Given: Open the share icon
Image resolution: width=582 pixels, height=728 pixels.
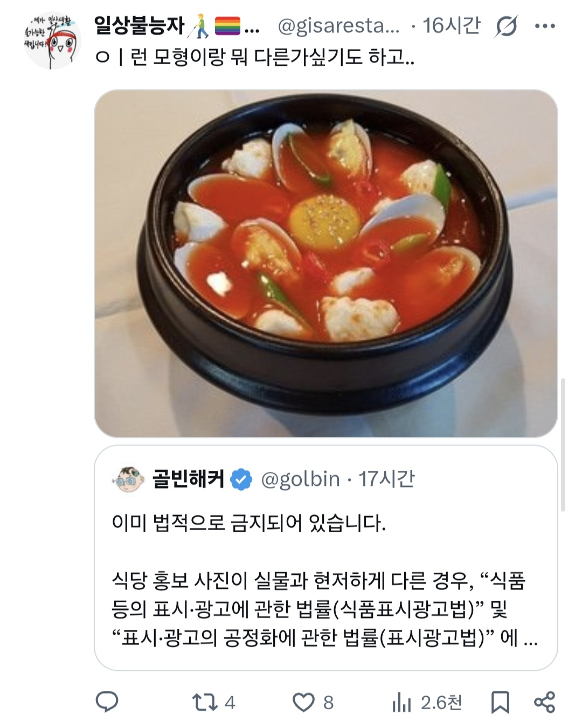Looking at the screenshot, I should (x=544, y=702).
